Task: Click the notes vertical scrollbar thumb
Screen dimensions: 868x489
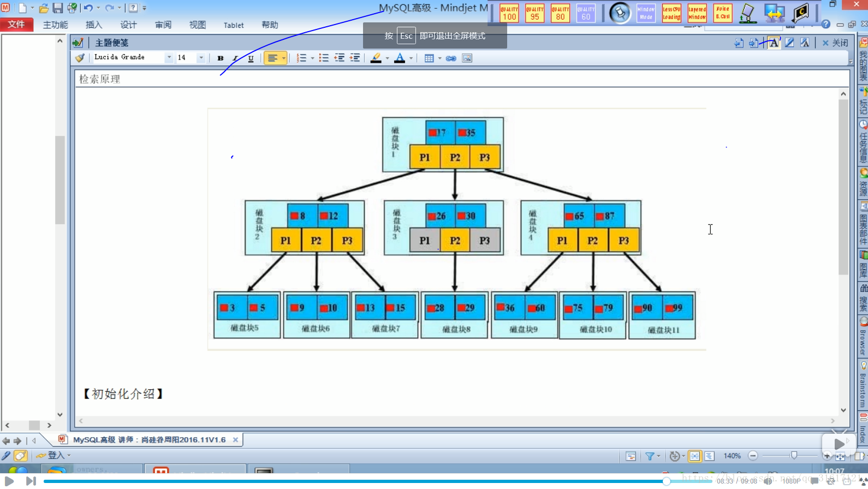Action: click(x=843, y=187)
